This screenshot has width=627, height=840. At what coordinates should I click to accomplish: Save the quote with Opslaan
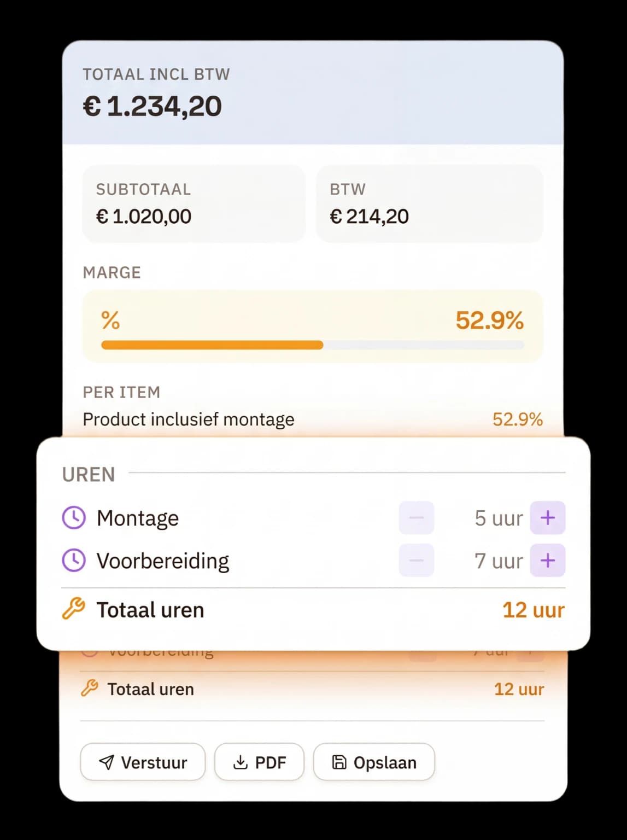coord(374,761)
